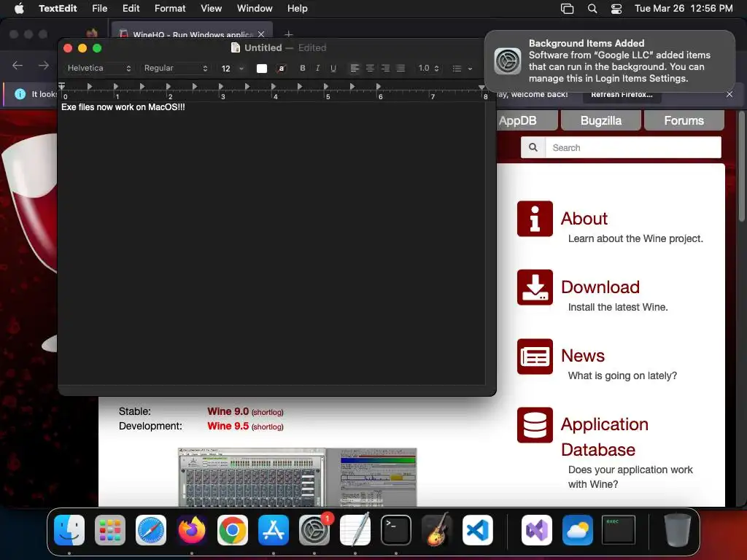The height and width of the screenshot is (560, 747).
Task: Open the text highlight color button
Action: tap(282, 68)
